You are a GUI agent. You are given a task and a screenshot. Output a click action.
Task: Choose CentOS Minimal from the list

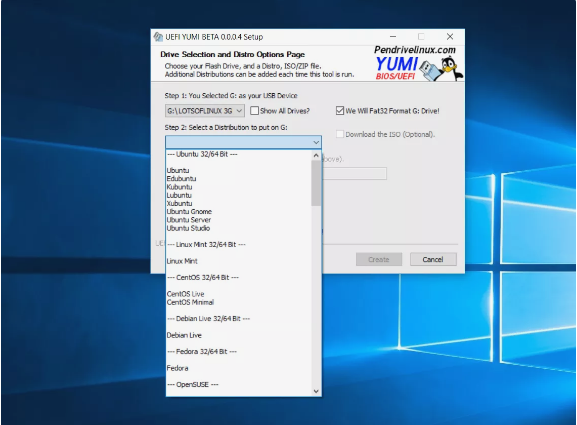[x=190, y=302]
